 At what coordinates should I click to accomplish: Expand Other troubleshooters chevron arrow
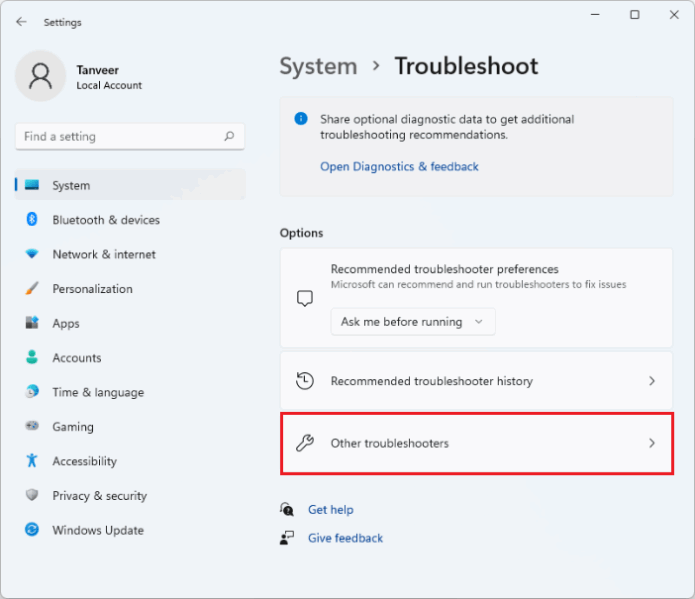point(652,443)
